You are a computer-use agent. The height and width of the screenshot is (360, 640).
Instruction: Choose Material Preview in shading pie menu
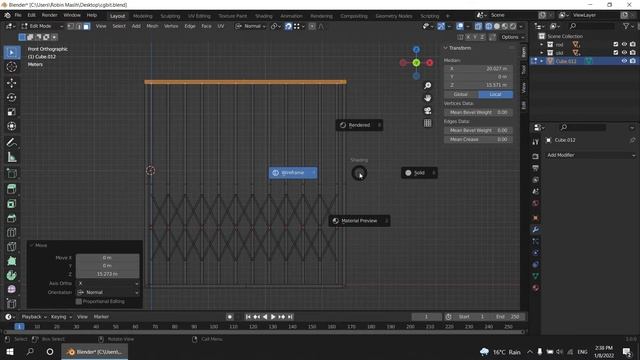pyautogui.click(x=359, y=221)
